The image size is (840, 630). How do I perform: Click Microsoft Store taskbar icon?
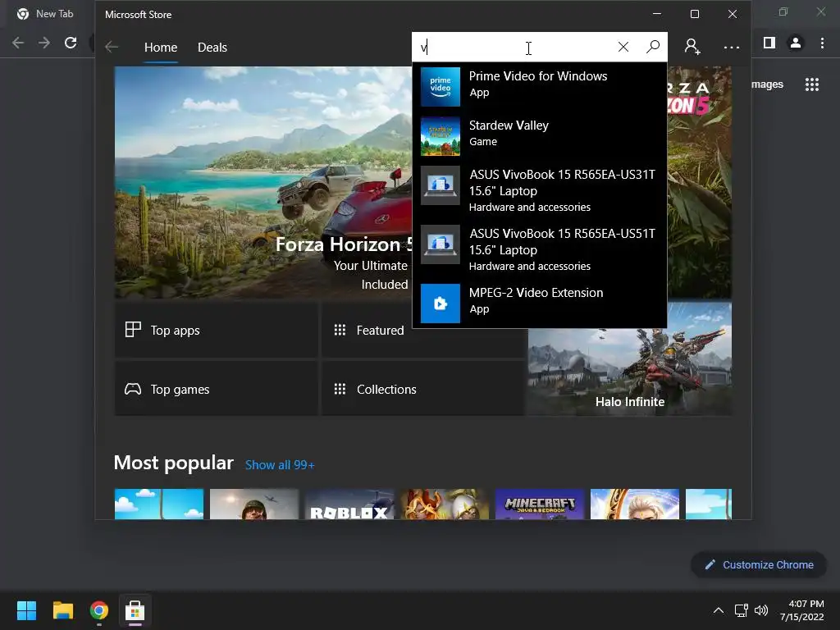(x=135, y=610)
